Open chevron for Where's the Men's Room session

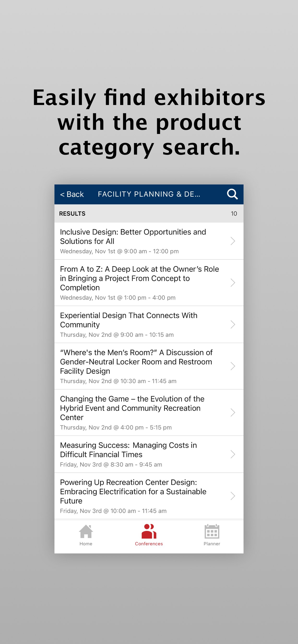tap(233, 366)
